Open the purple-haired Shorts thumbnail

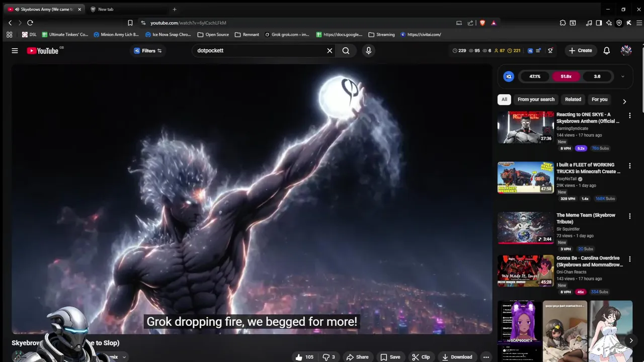[x=520, y=331]
